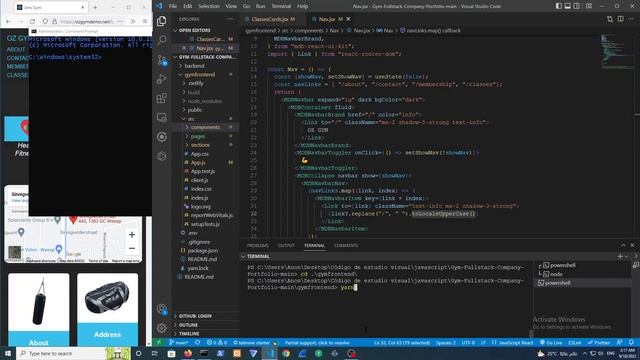Switch to the Output panel tab
The width and height of the screenshot is (640, 360).
click(286, 245)
